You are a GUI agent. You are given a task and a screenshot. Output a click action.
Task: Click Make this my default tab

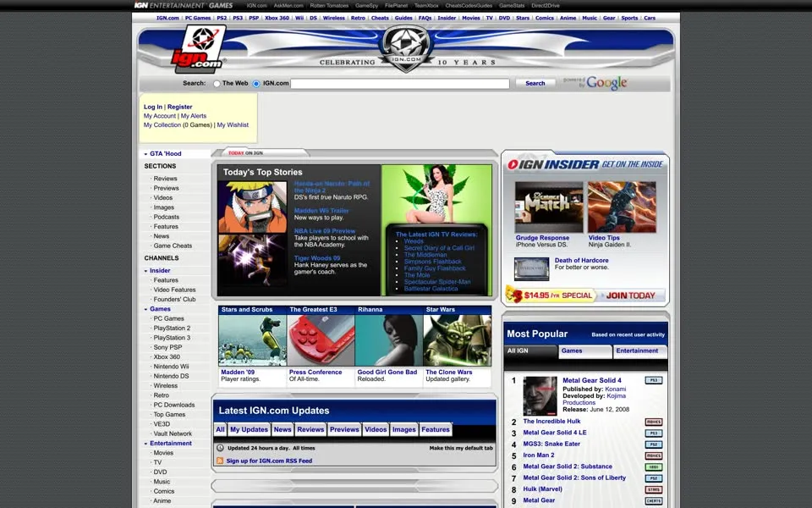coord(461,448)
